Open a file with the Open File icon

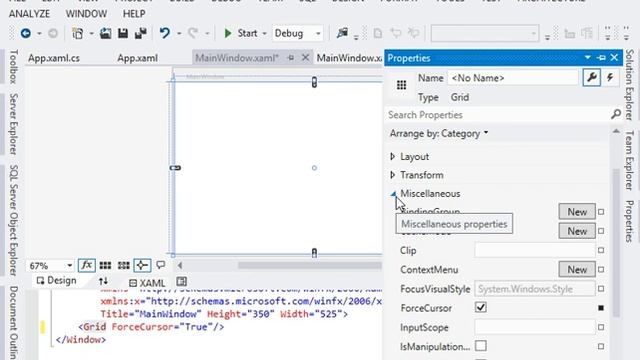click(x=105, y=33)
